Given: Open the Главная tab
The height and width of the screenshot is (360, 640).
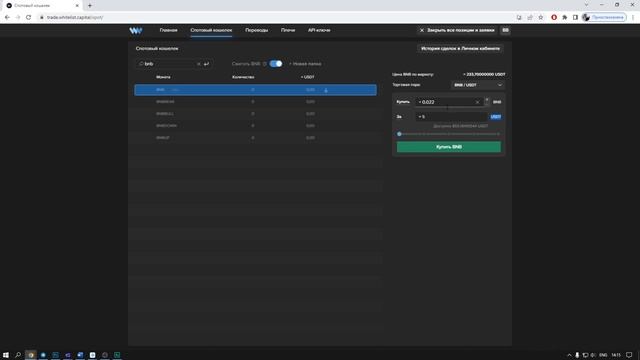Looking at the screenshot, I should coord(168,30).
